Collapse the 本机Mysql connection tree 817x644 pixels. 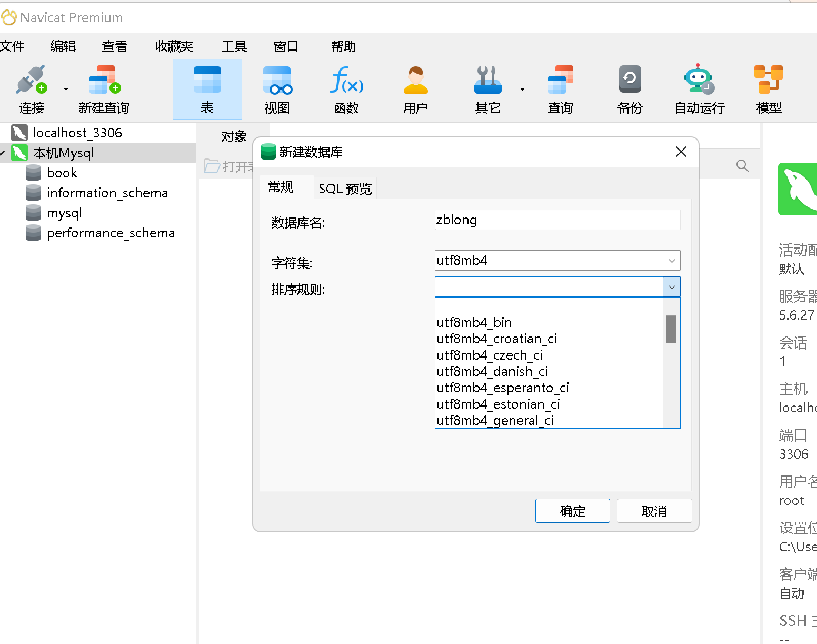[x=3, y=153]
